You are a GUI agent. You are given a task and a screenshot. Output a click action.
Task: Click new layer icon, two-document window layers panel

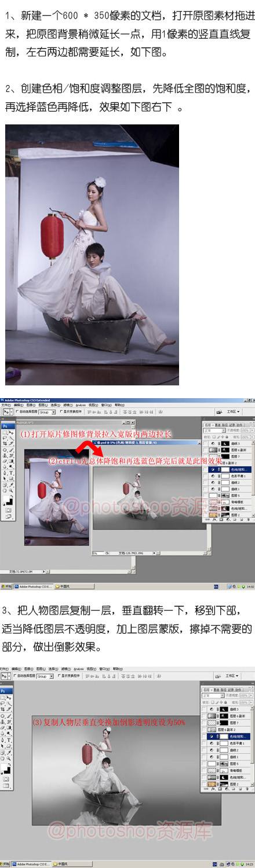tap(241, 519)
